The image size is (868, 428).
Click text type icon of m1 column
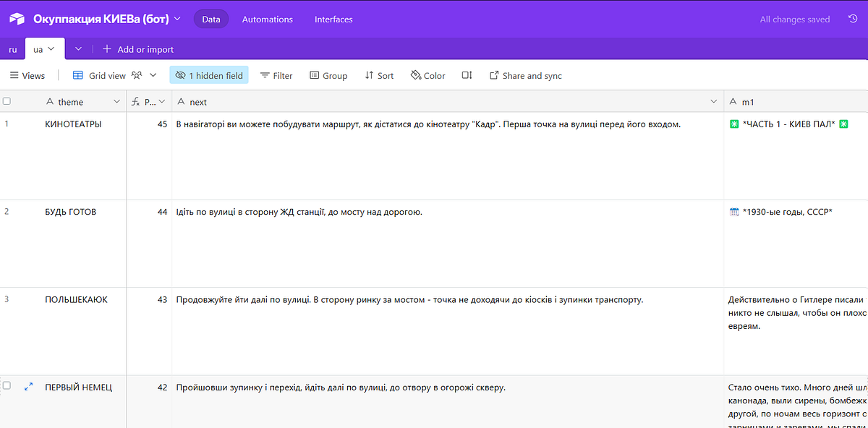coord(733,102)
